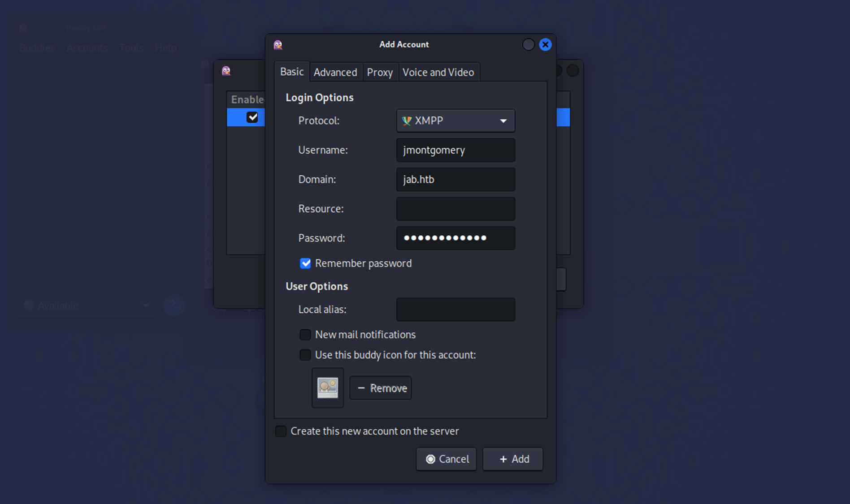Open the Advanced tab
The height and width of the screenshot is (504, 850).
[x=335, y=72]
